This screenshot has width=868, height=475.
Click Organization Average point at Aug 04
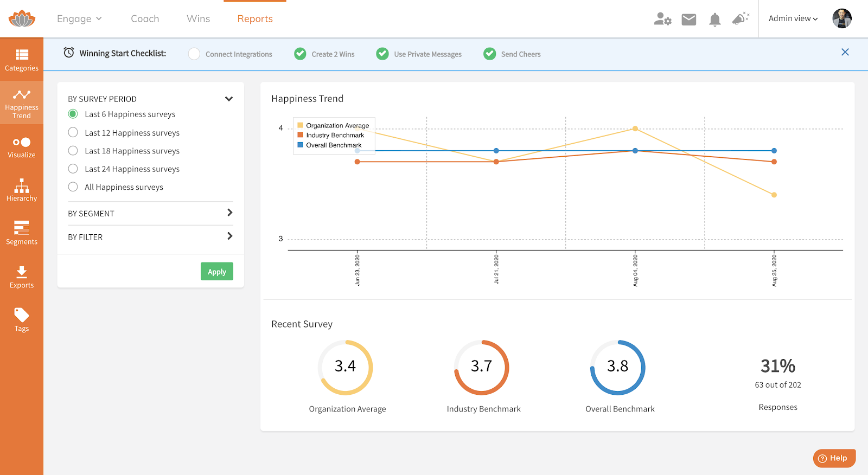(x=635, y=129)
